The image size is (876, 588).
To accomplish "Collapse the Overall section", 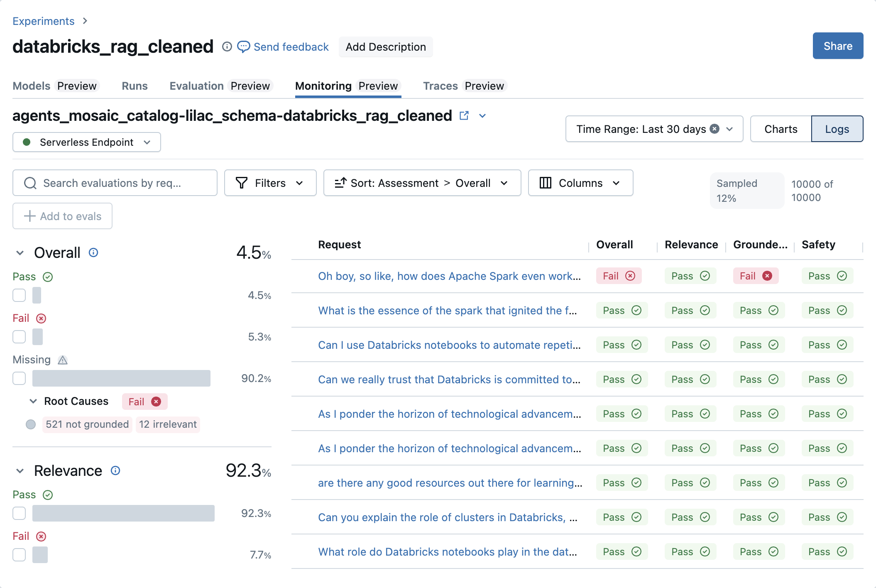I will click(20, 253).
